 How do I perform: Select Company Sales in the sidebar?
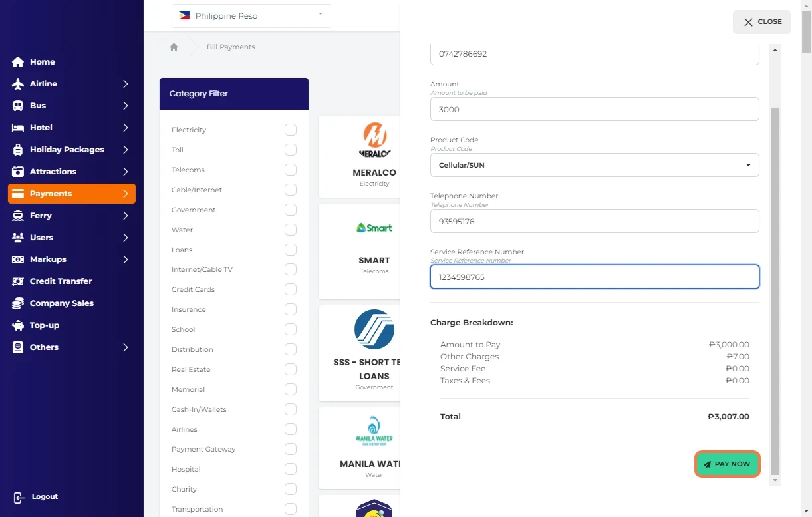[x=61, y=303]
